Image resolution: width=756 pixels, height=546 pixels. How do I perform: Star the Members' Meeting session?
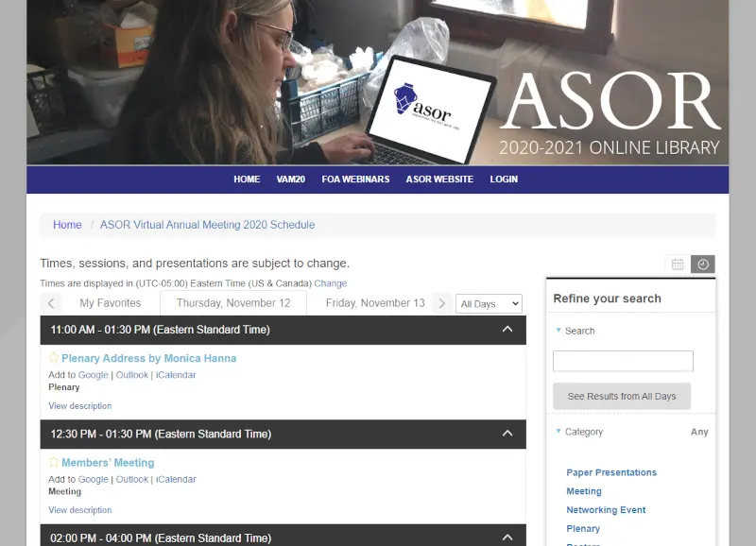(x=54, y=463)
